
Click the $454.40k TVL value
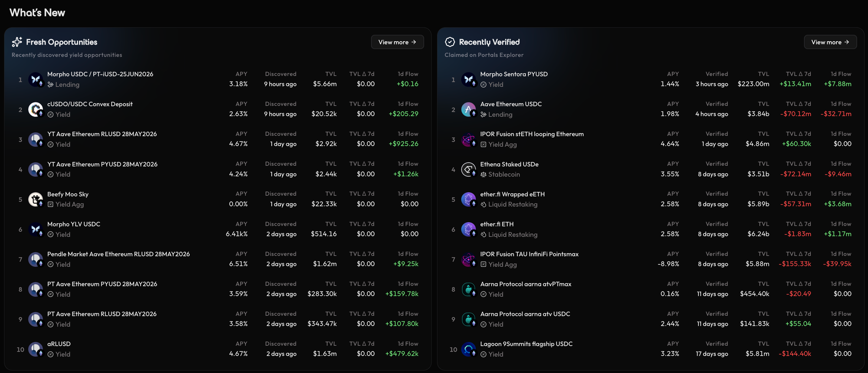(755, 294)
